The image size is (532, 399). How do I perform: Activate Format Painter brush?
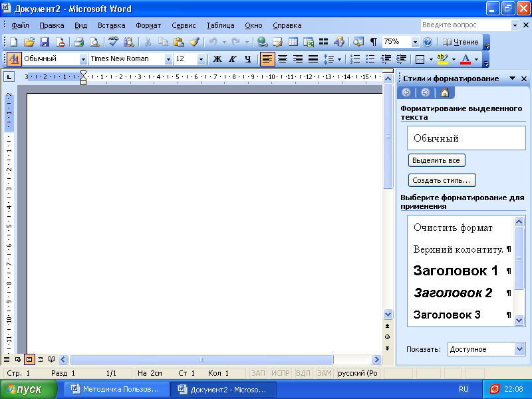[x=194, y=42]
